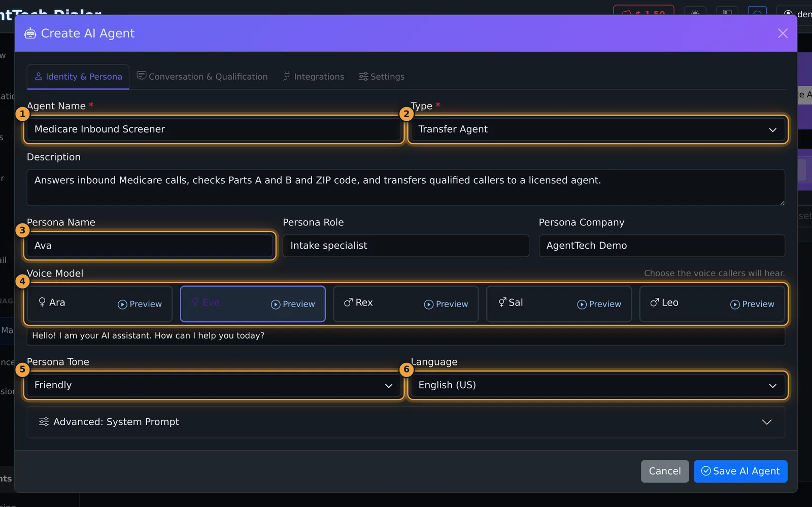Expand the Advanced: System Prompt section
Viewport: 812px width, 507px height.
(x=406, y=422)
